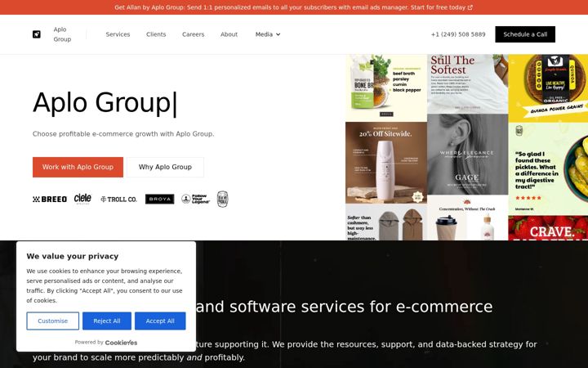
Task: Expand the Media dropdown chevron
Action: [x=278, y=34]
